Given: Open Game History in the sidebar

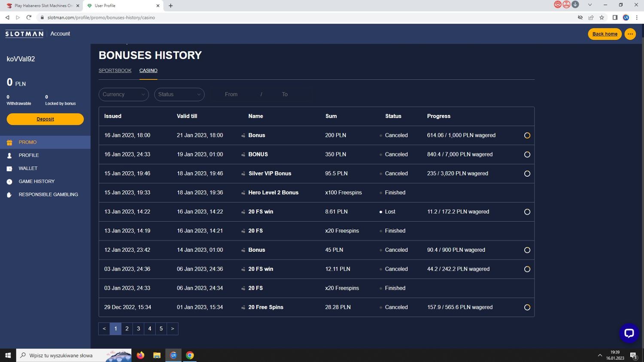Looking at the screenshot, I should coord(36,181).
